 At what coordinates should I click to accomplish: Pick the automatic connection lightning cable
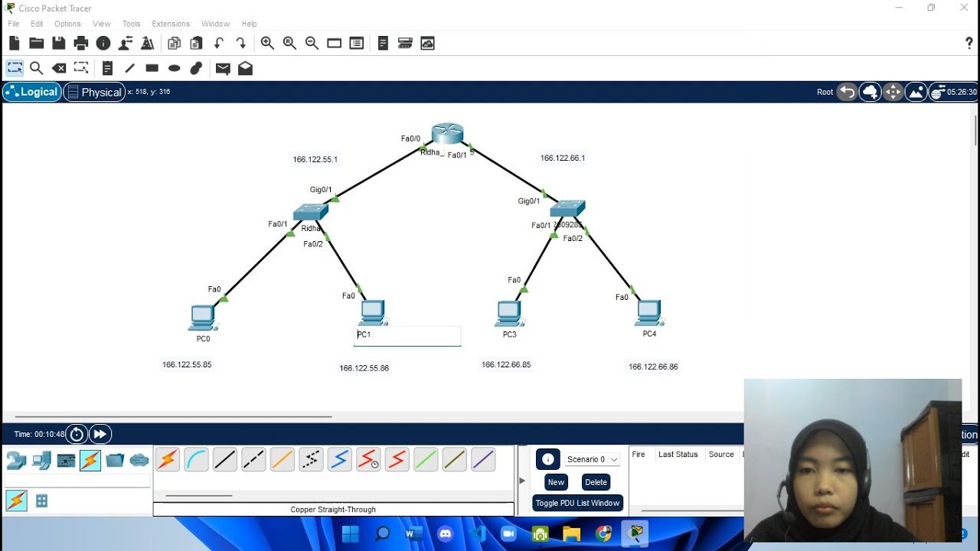(167, 459)
